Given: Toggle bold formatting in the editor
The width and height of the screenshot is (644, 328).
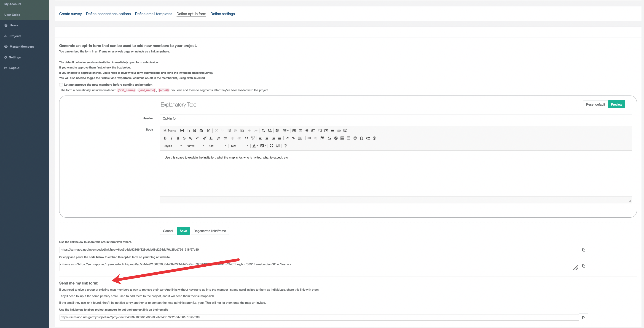Looking at the screenshot, I should tap(165, 138).
